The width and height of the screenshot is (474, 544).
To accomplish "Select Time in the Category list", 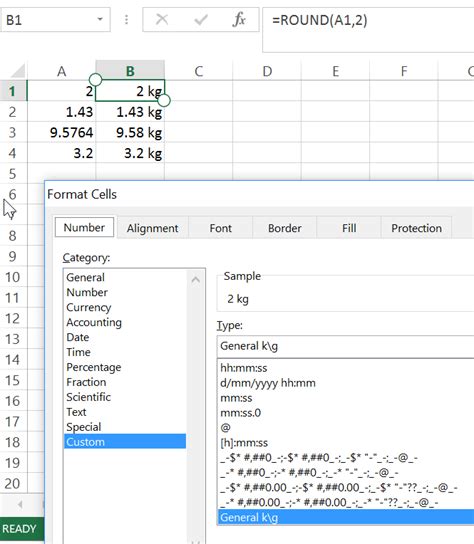I will (125, 352).
